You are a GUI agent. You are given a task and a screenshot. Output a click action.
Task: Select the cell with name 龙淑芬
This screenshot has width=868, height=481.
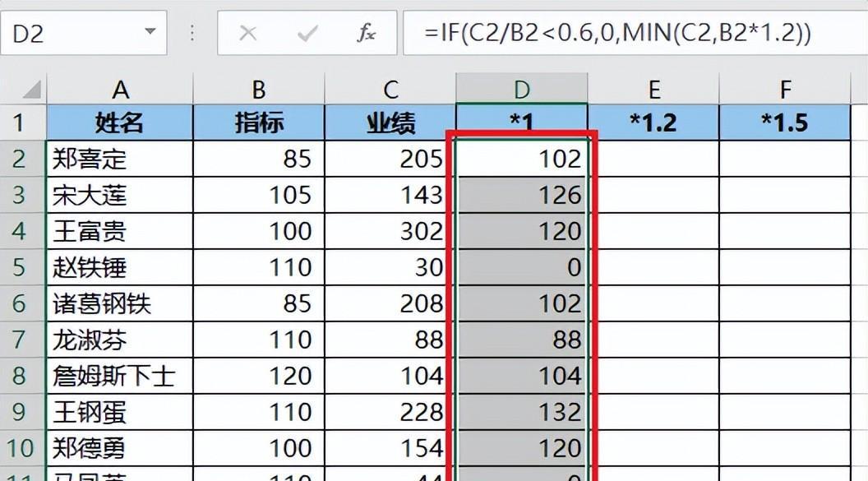(120, 340)
